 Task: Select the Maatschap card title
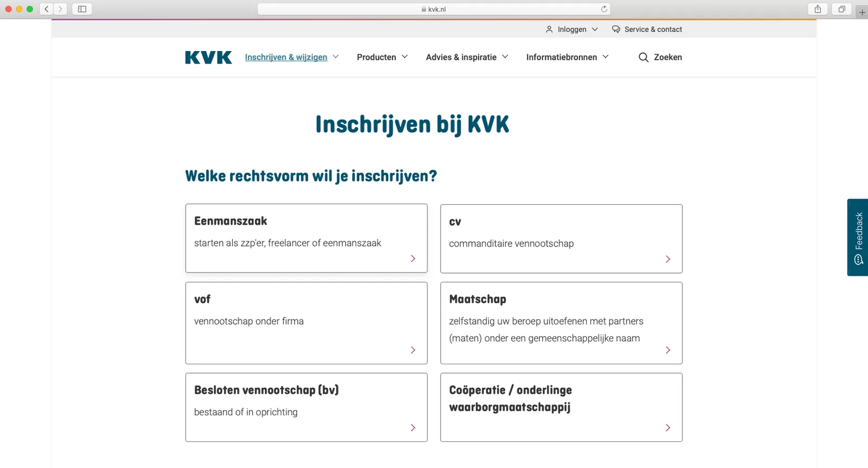click(x=477, y=299)
